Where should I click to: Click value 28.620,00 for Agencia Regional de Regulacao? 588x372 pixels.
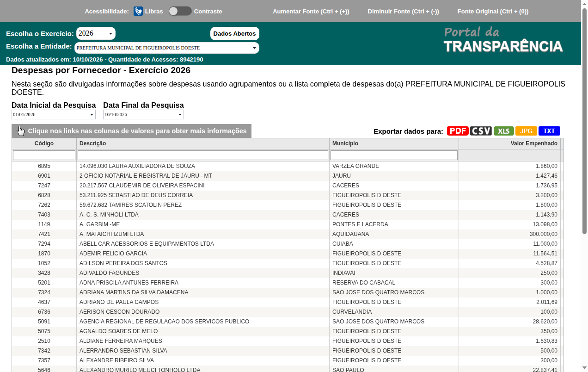[x=545, y=322]
